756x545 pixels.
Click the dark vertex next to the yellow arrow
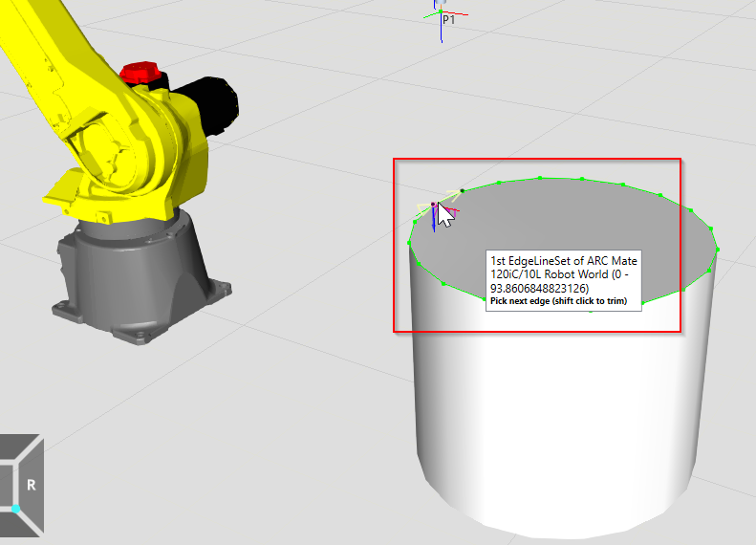pos(463,191)
